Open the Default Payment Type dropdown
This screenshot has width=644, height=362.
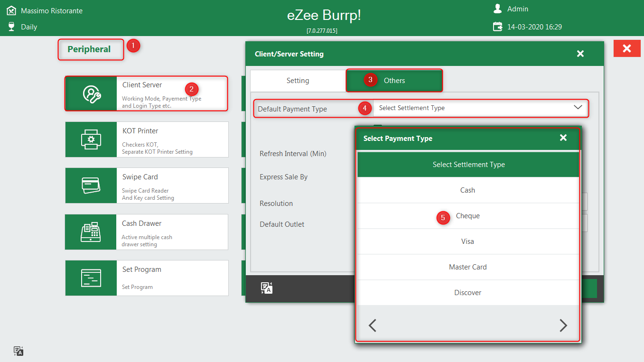(x=481, y=108)
